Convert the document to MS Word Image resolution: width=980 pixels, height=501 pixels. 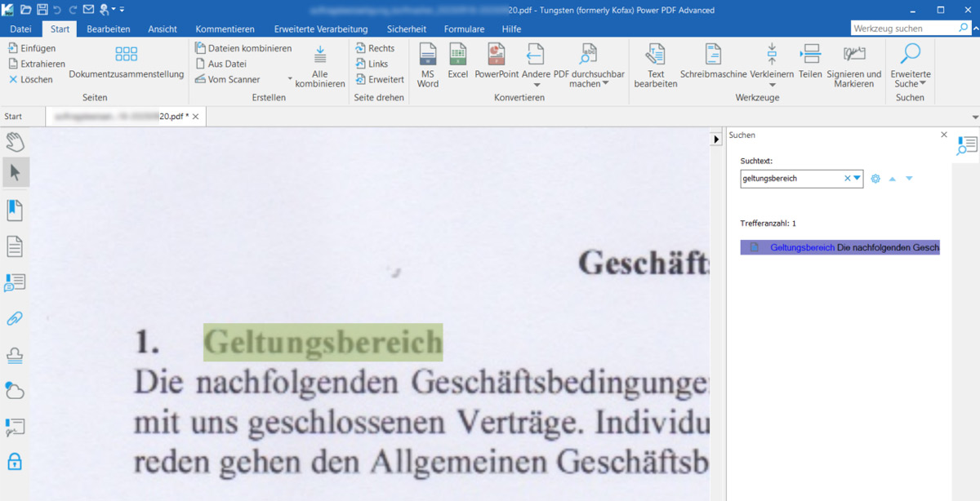click(428, 64)
